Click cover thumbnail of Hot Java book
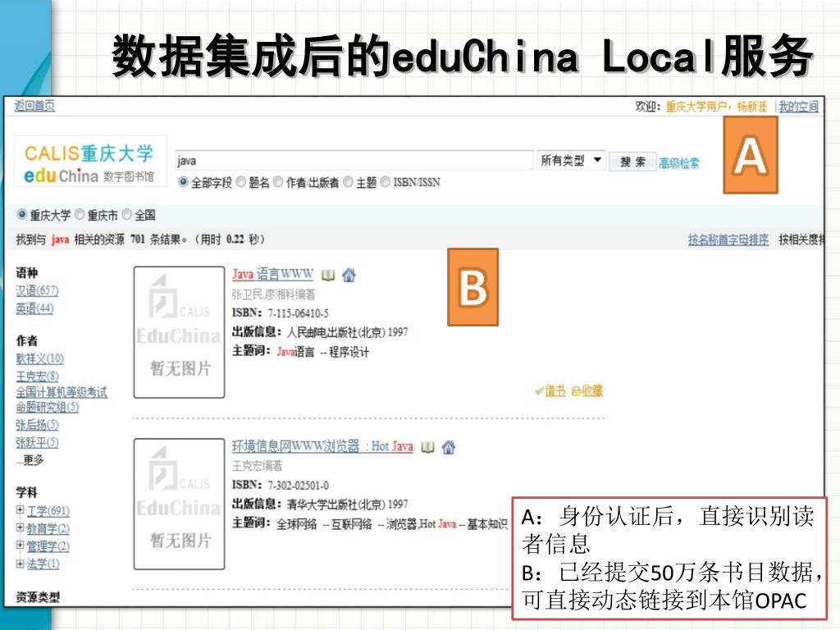Image resolution: width=840 pixels, height=630 pixels. pyautogui.click(x=179, y=504)
